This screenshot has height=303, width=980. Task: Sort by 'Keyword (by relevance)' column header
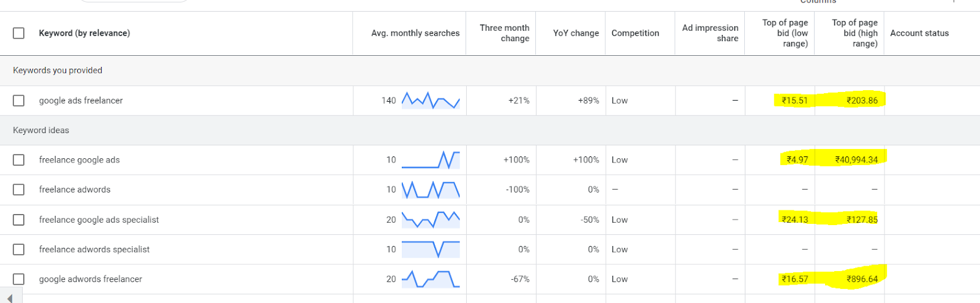coord(85,33)
